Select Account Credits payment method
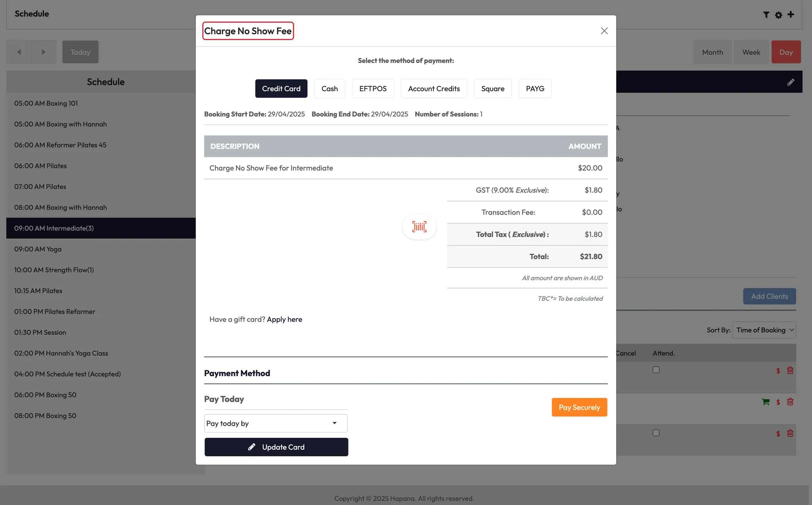This screenshot has width=812, height=505. point(434,88)
